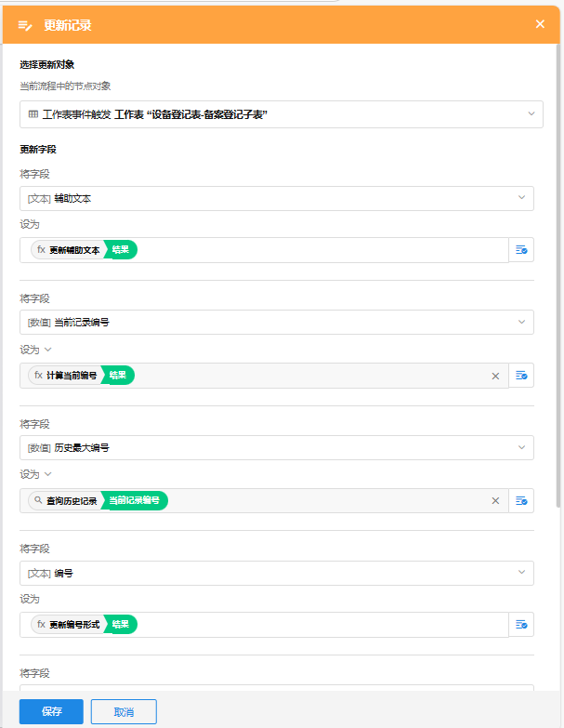Click the 更新记录 edit icon in header

[25, 25]
